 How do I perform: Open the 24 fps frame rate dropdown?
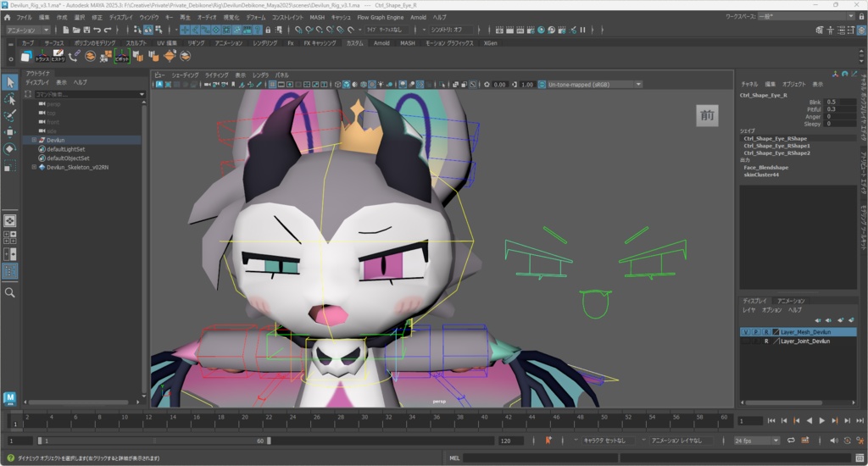tap(757, 441)
